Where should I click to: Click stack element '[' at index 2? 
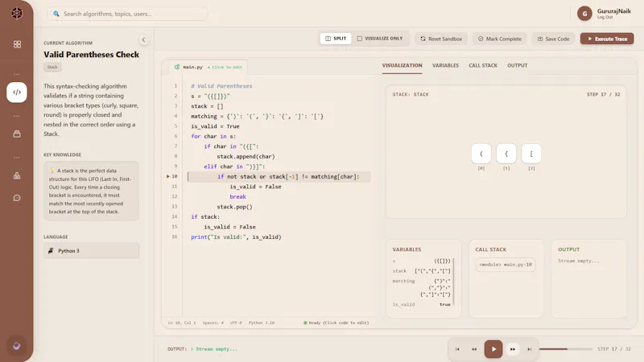[531, 154]
